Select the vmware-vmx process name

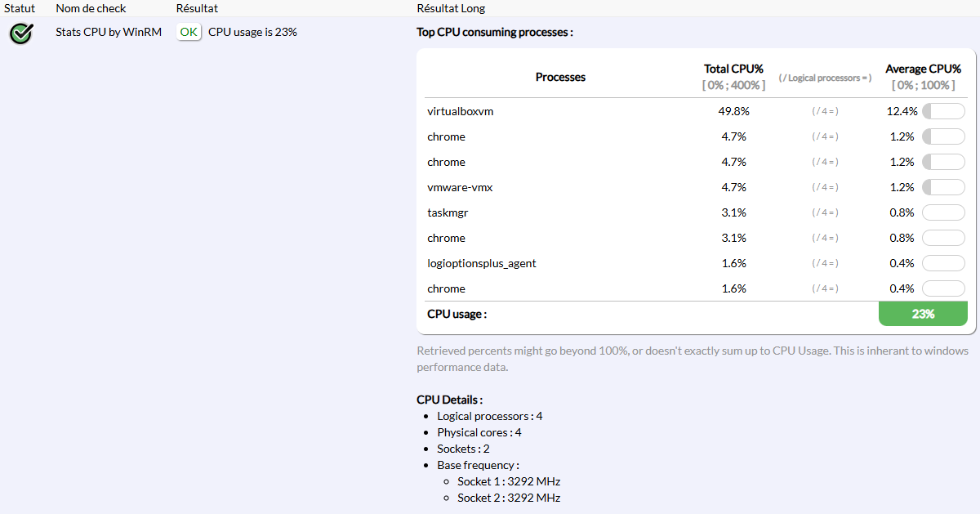460,187
